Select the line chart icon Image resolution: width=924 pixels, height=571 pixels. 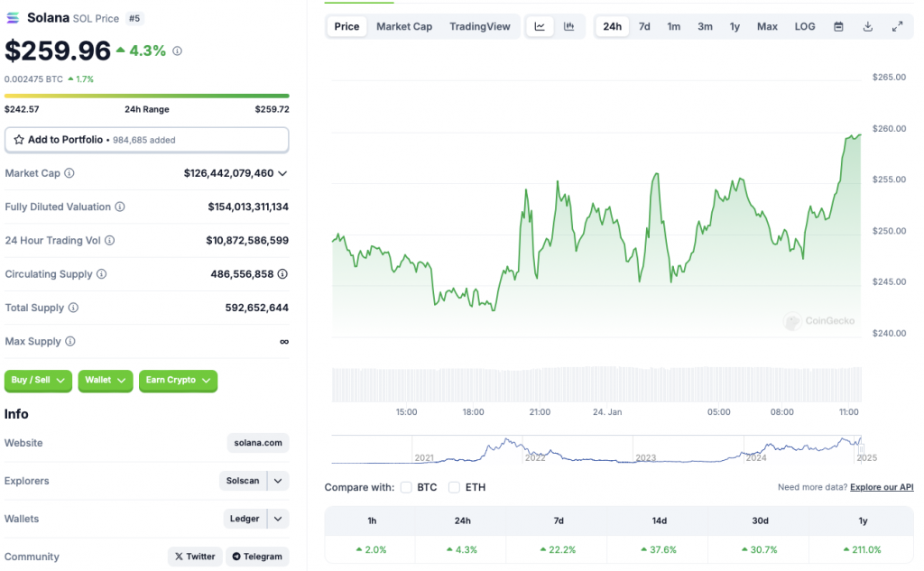point(540,26)
